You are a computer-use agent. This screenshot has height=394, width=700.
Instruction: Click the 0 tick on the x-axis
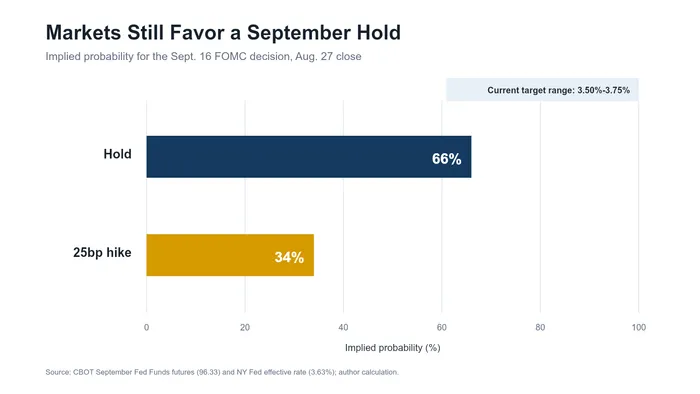[146, 328]
